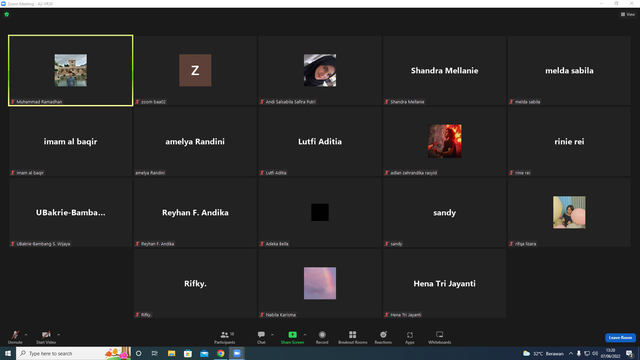Click the Leave Room button
The image size is (640, 360).
(620, 338)
